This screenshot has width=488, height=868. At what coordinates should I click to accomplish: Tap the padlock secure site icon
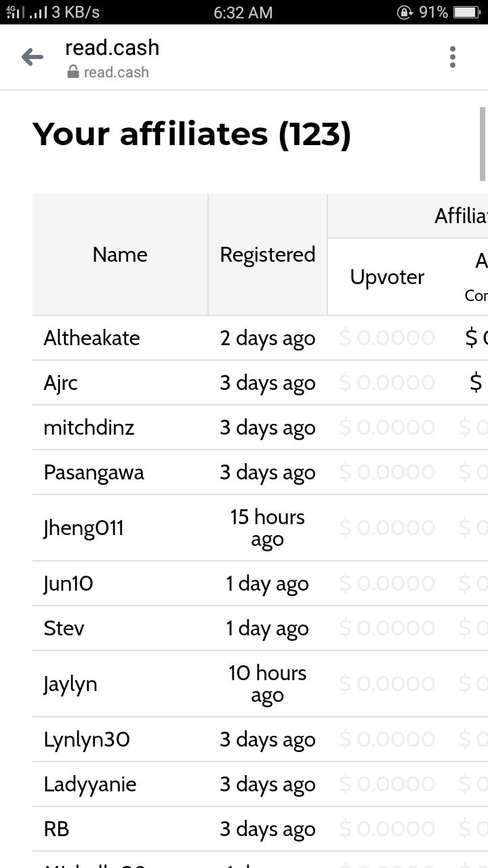click(73, 72)
